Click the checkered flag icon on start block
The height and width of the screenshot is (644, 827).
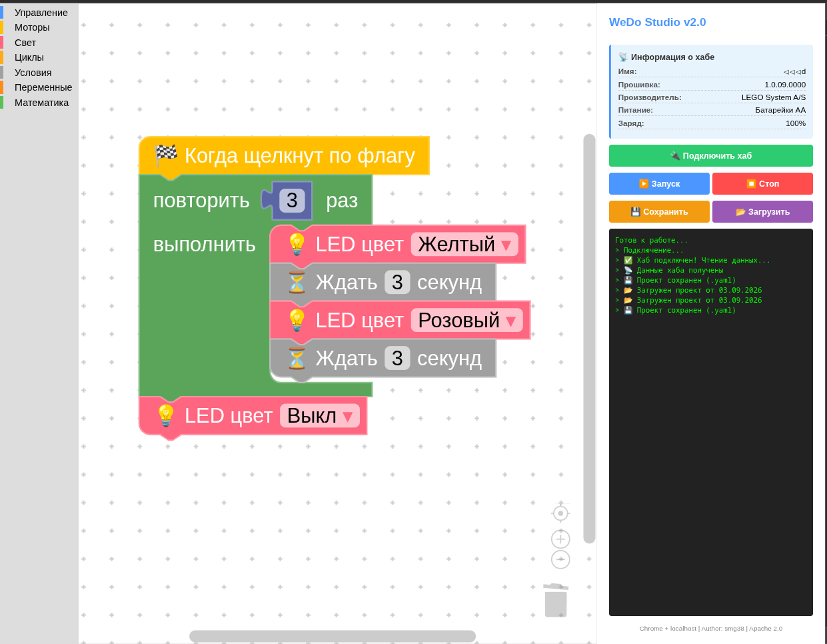pyautogui.click(x=166, y=155)
